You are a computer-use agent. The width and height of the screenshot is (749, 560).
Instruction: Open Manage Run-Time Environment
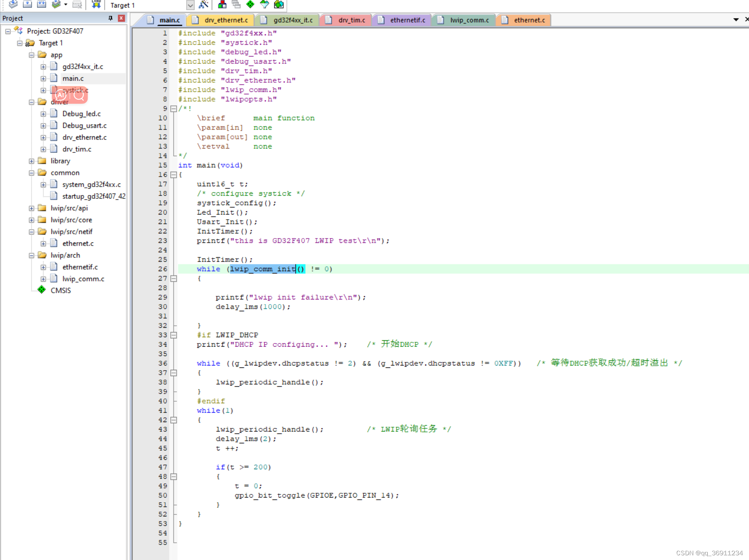[x=250, y=5]
